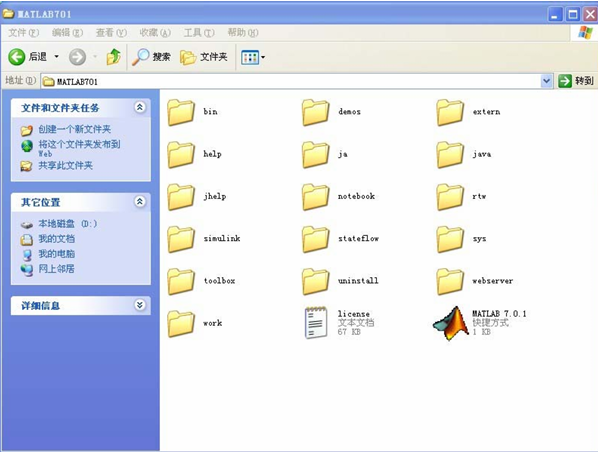Minimize the MATLAB701 window

(555, 14)
